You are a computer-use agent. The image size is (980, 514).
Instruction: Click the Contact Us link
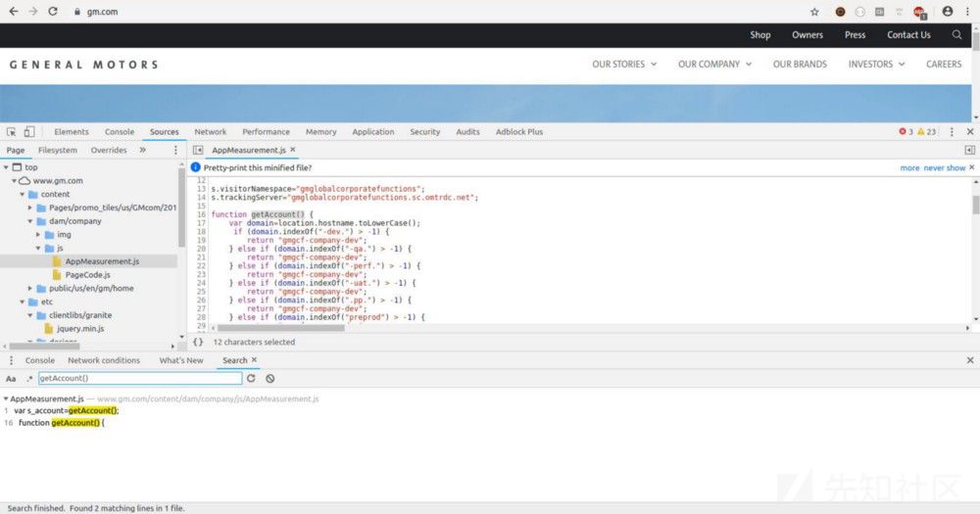(908, 35)
